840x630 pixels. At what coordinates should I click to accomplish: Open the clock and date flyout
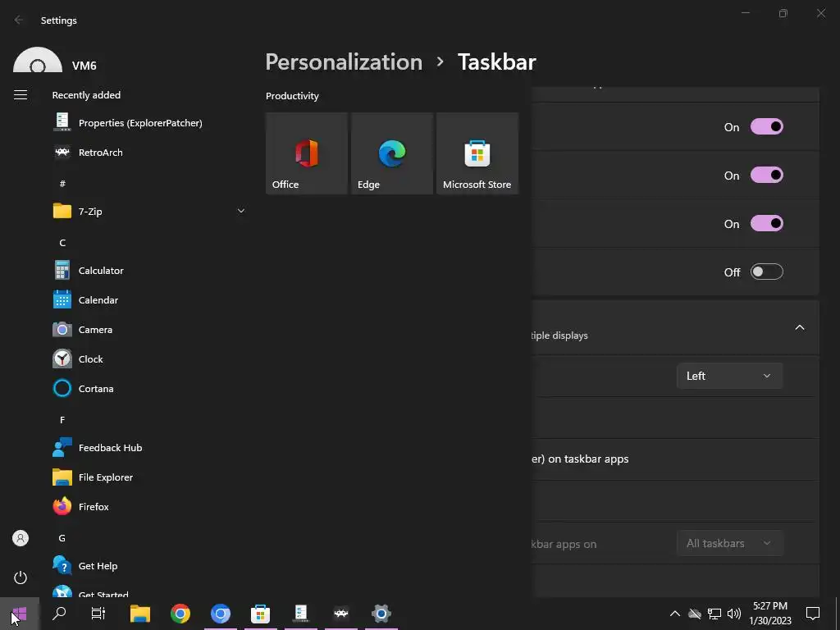pos(769,614)
